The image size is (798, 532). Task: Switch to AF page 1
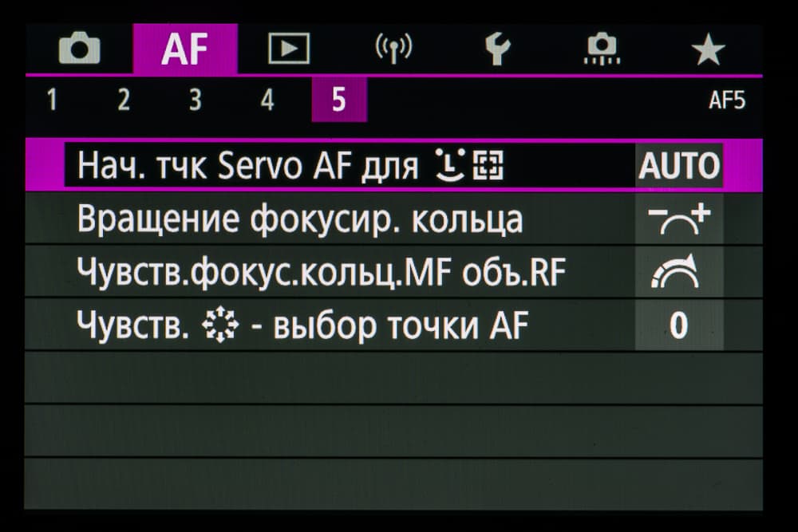pyautogui.click(x=52, y=100)
